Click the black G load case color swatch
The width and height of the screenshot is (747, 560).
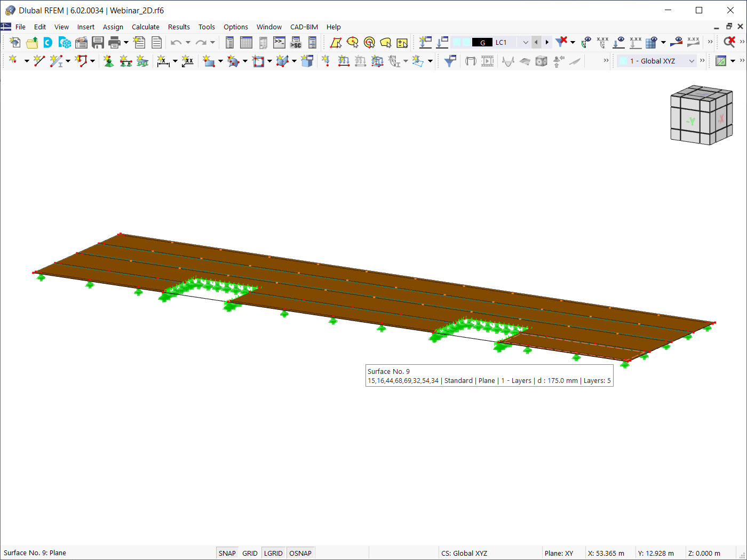point(482,43)
